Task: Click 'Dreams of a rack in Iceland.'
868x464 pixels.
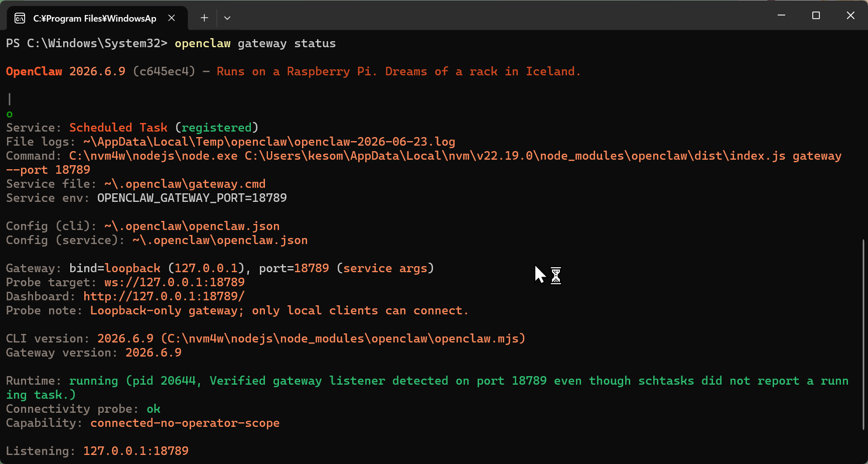Action: (483, 72)
